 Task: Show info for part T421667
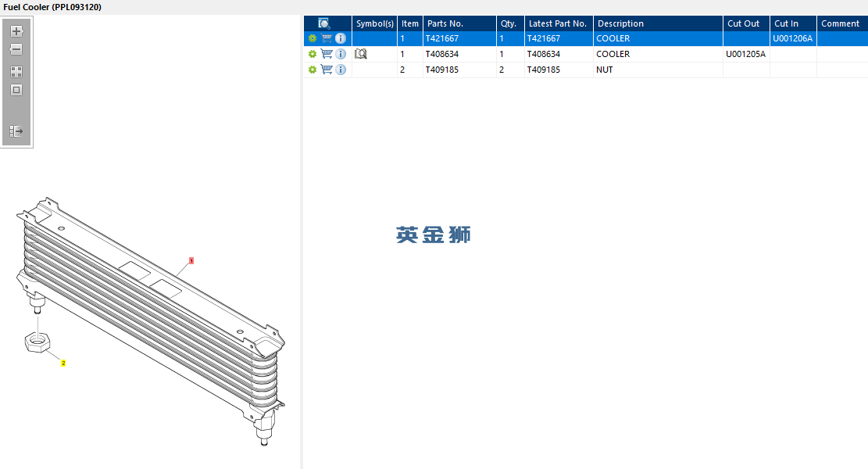341,38
